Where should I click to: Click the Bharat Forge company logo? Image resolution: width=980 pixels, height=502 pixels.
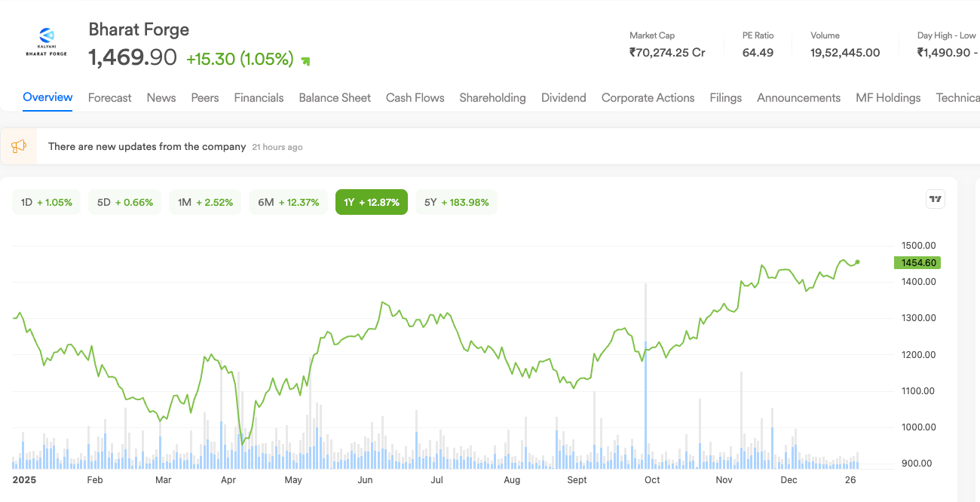tap(46, 42)
